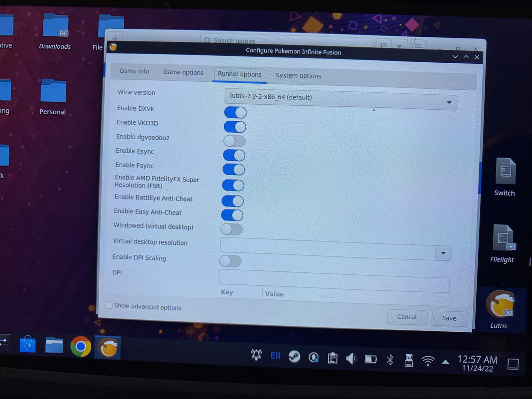Click add game plus in Lutris
Image resolution: width=532 pixels, height=399 pixels.
click(115, 38)
